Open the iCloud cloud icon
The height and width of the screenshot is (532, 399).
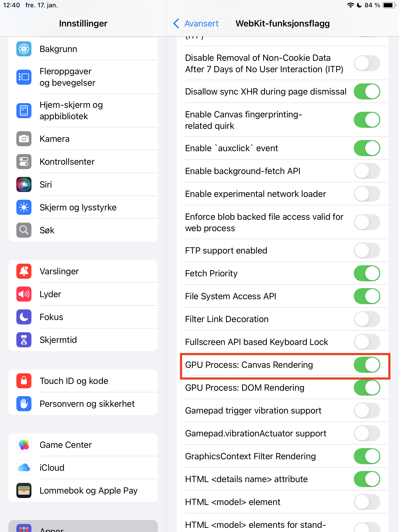click(24, 468)
